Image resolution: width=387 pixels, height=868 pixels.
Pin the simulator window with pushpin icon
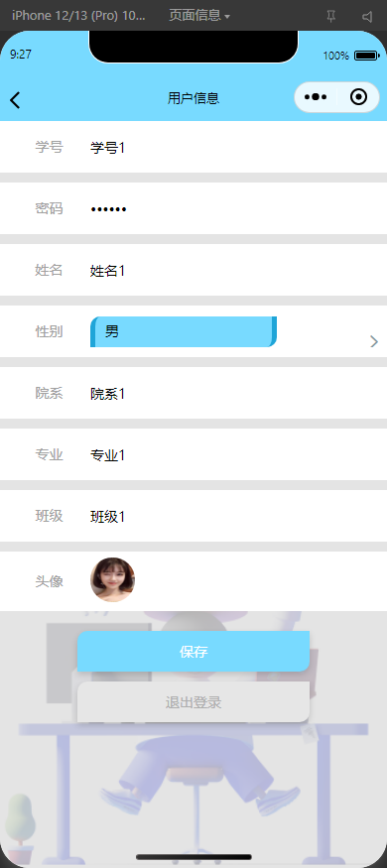(330, 17)
